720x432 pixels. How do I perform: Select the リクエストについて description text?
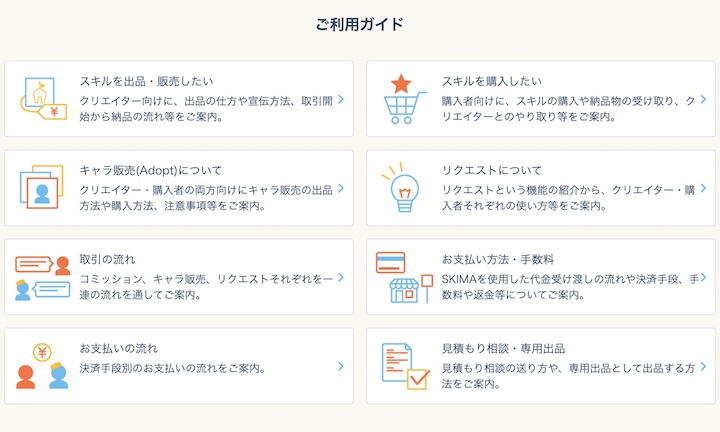567,197
